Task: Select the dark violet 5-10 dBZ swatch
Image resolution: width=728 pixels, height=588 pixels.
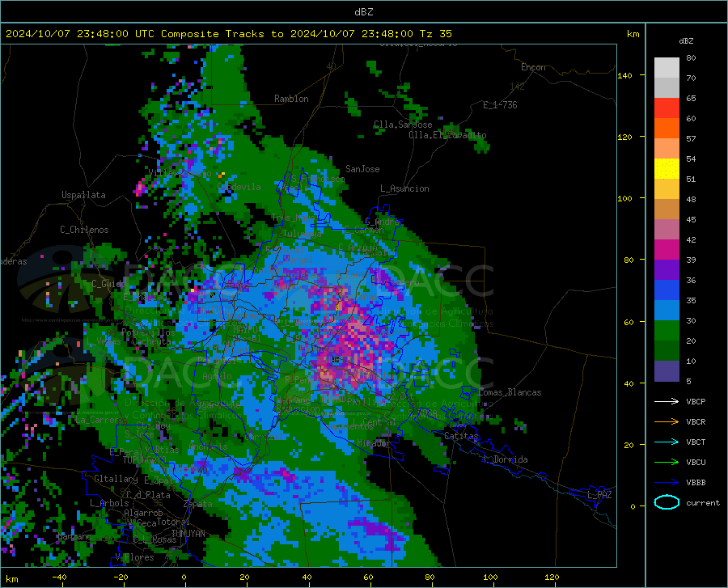Action: pos(667,371)
